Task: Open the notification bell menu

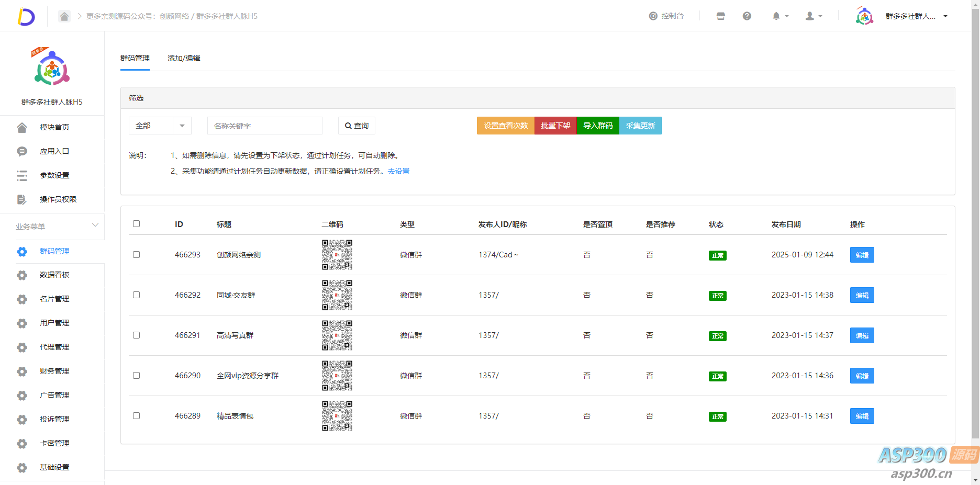Action: 779,16
